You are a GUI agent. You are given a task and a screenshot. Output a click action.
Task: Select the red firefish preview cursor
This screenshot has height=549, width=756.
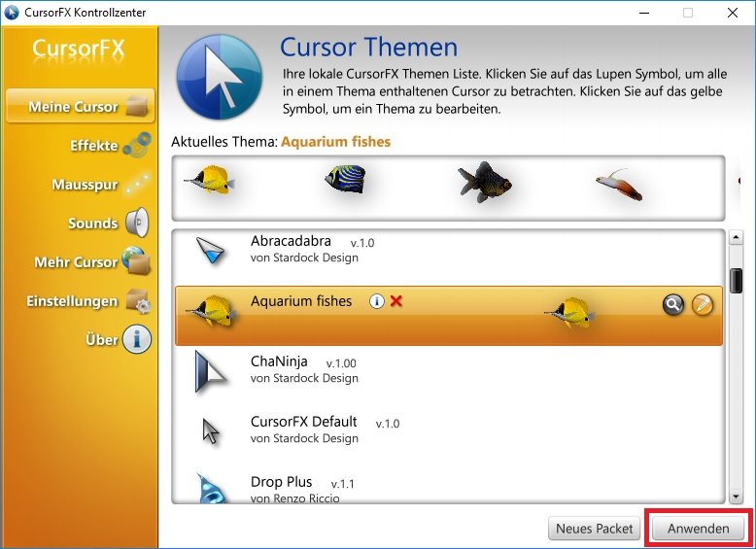[x=619, y=185]
